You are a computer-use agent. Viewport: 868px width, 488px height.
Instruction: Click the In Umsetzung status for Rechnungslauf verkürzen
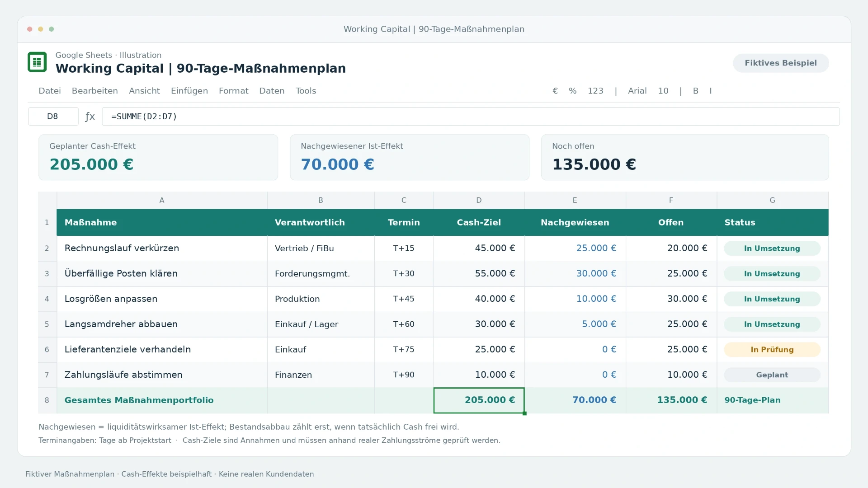click(772, 248)
